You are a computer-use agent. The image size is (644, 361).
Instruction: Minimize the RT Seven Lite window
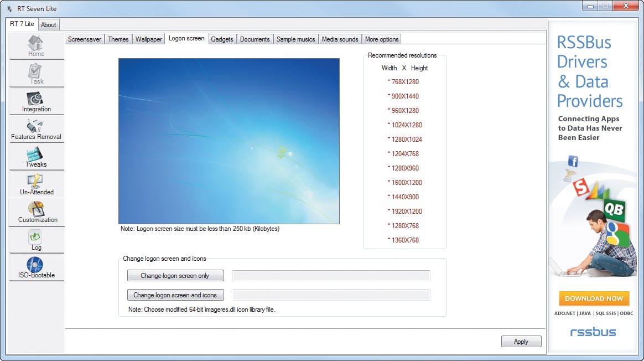590,6
